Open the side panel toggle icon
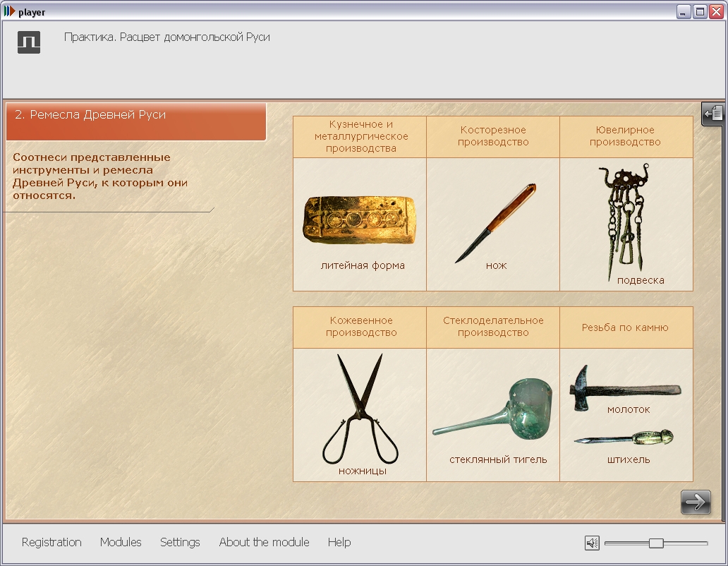The height and width of the screenshot is (566, 728). pyautogui.click(x=713, y=114)
